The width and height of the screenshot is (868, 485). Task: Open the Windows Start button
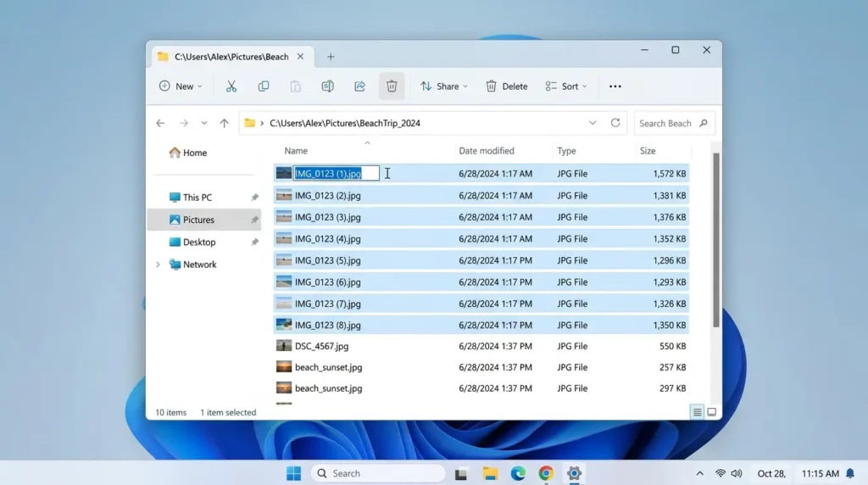click(294, 473)
